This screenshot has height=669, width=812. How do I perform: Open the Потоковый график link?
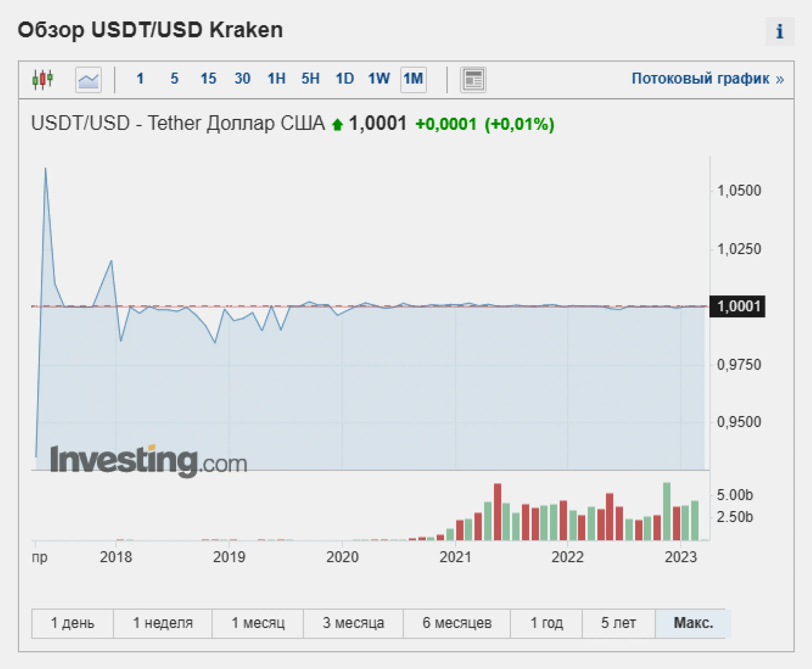707,79
